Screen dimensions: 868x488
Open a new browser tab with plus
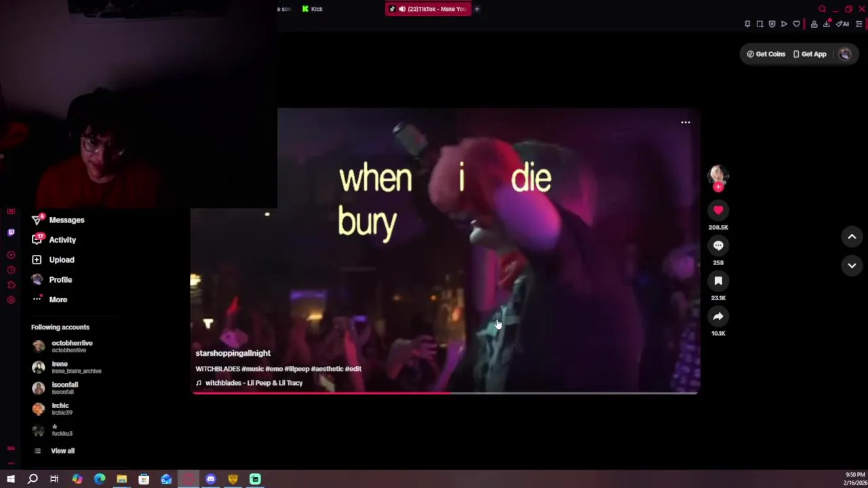click(477, 9)
